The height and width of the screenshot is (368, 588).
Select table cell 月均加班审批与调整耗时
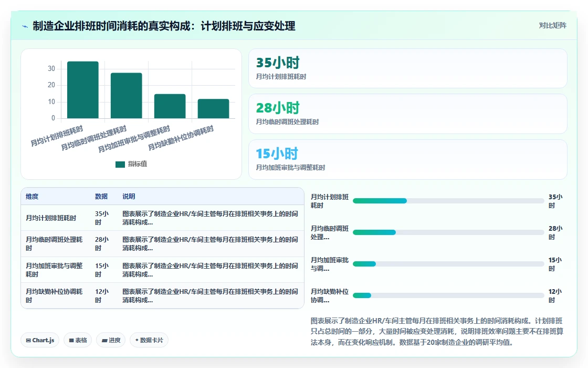(x=55, y=270)
